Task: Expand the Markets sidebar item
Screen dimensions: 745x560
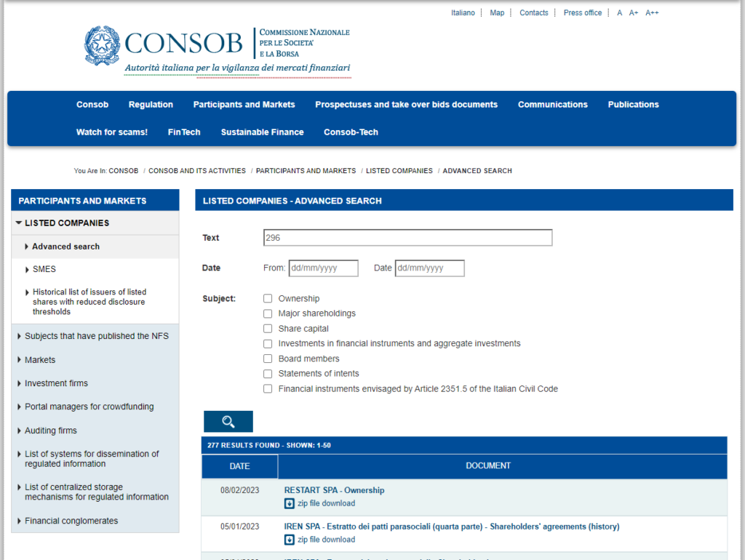Action: (x=19, y=360)
